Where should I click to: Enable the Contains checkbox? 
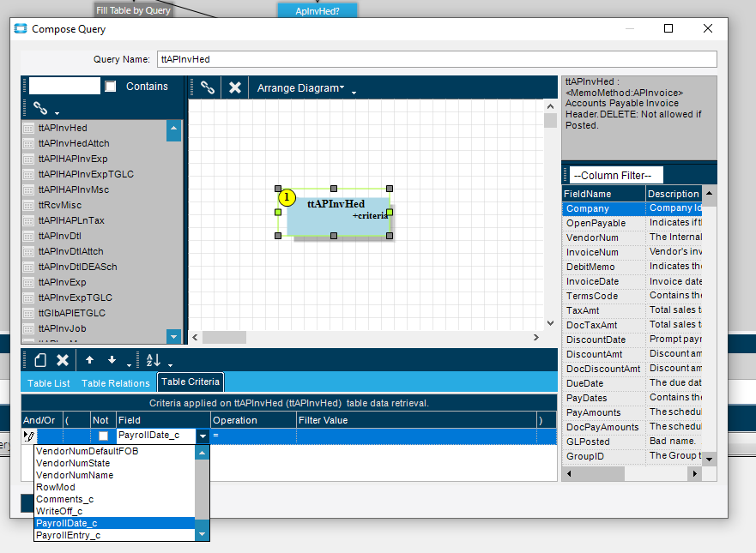click(111, 87)
